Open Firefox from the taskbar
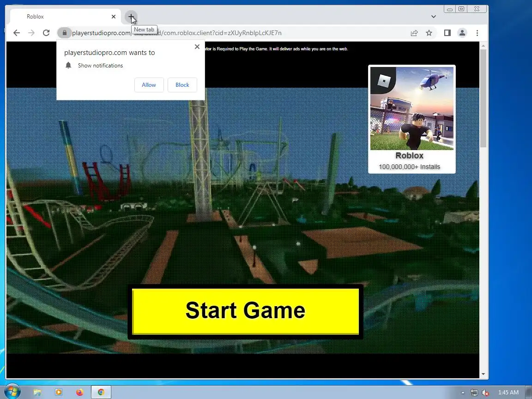The width and height of the screenshot is (532, 399). pos(80,393)
